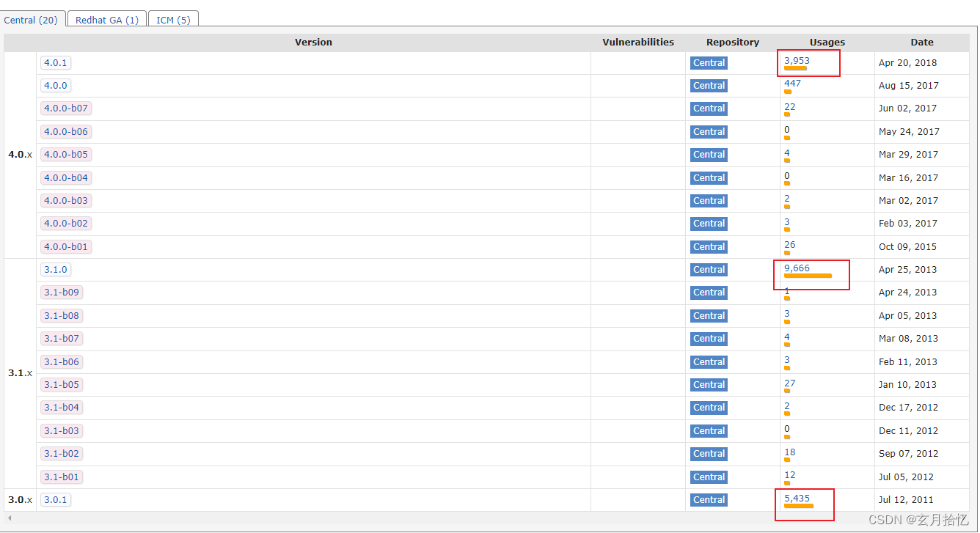This screenshot has width=980, height=533.
Task: Click the Vulnerabilities column header
Action: pyautogui.click(x=638, y=43)
